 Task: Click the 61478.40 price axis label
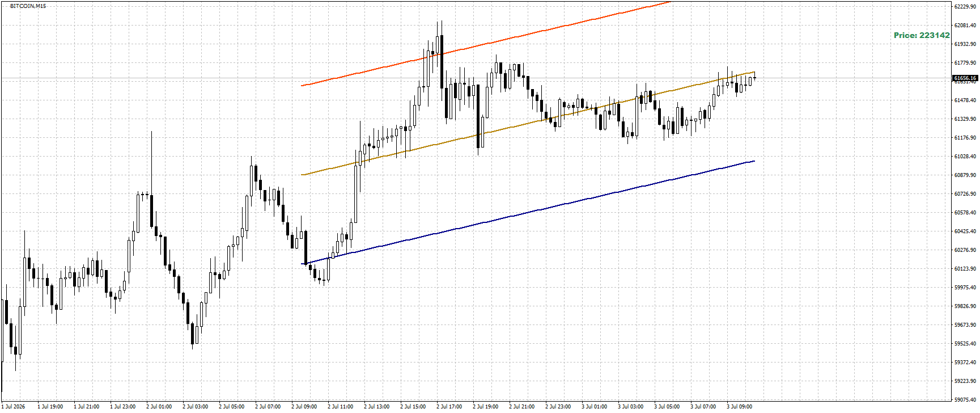pyautogui.click(x=965, y=100)
